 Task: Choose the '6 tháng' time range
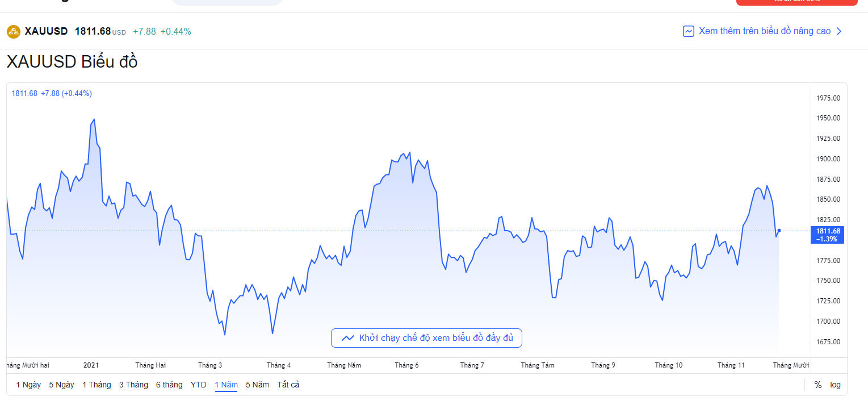click(169, 385)
